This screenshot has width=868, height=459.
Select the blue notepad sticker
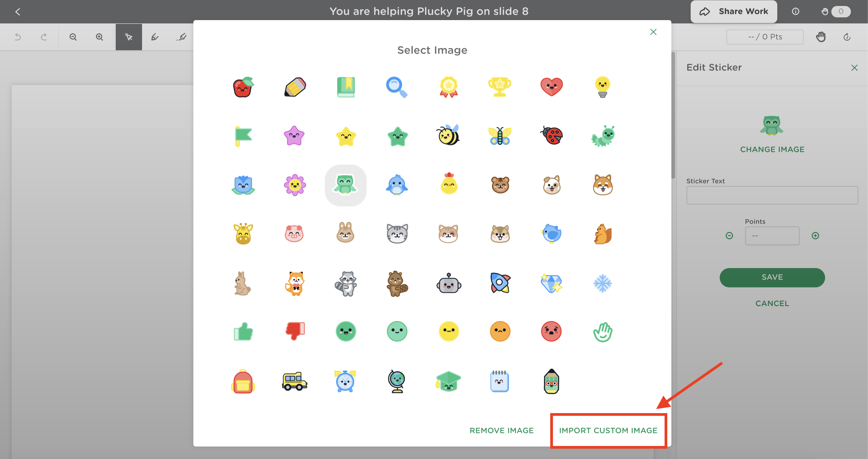(x=500, y=381)
